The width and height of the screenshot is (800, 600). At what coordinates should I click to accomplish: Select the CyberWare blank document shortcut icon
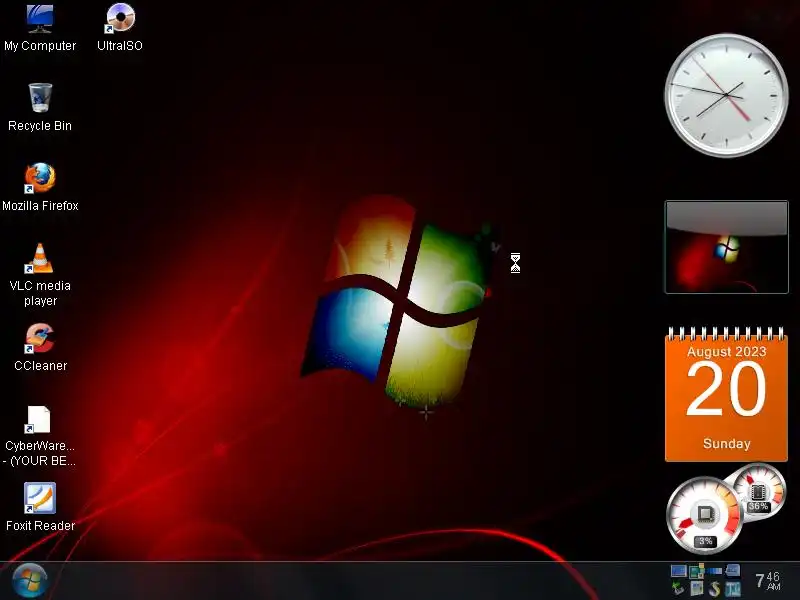pos(38,419)
